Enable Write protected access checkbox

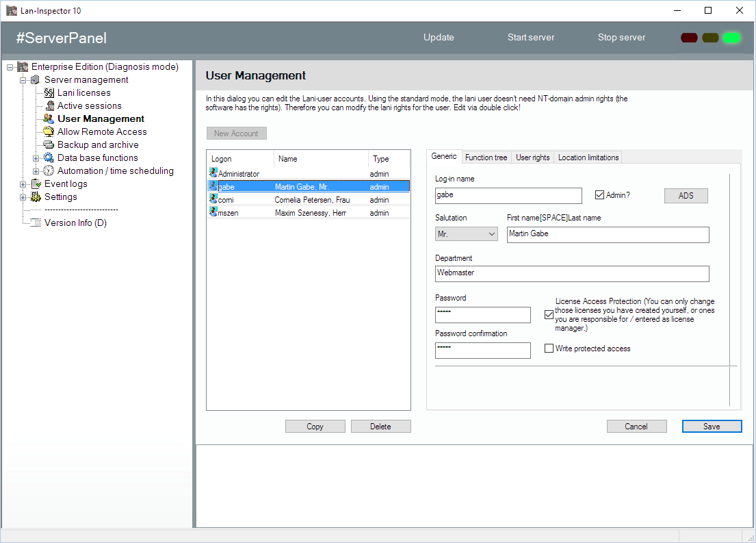pyautogui.click(x=549, y=349)
